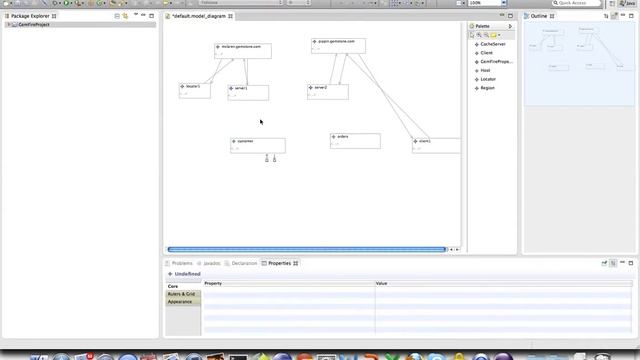Select the customer region node
The height and width of the screenshot is (360, 640).
pyautogui.click(x=258, y=145)
